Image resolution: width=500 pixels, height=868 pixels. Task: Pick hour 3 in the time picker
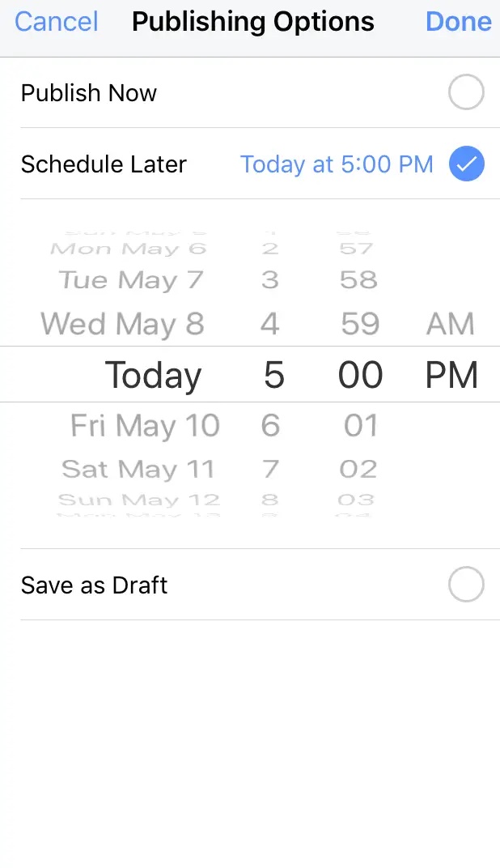click(270, 281)
